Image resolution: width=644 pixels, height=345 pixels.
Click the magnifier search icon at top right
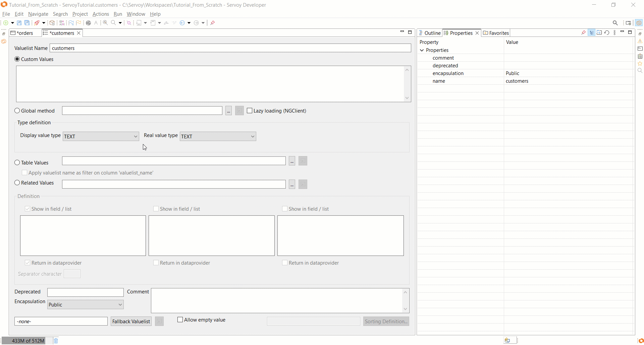point(615,23)
